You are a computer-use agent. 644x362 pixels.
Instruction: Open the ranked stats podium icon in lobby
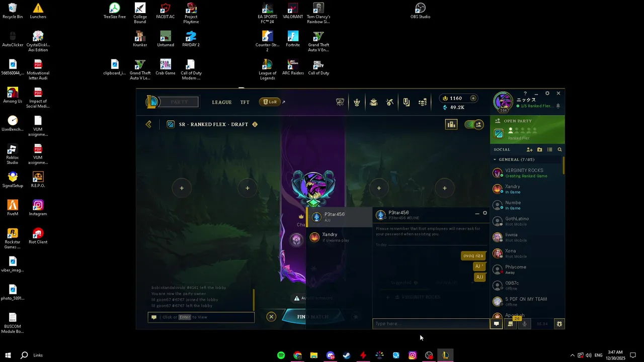tap(451, 124)
